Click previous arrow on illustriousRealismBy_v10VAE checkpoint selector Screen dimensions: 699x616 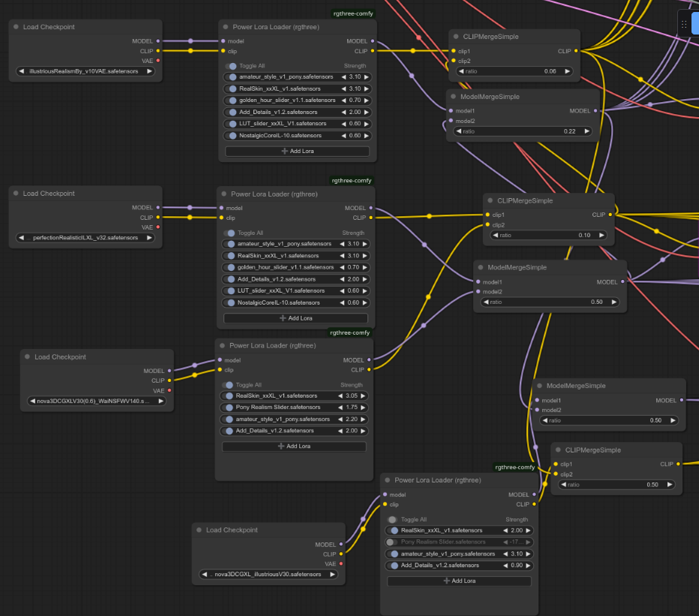(22, 71)
